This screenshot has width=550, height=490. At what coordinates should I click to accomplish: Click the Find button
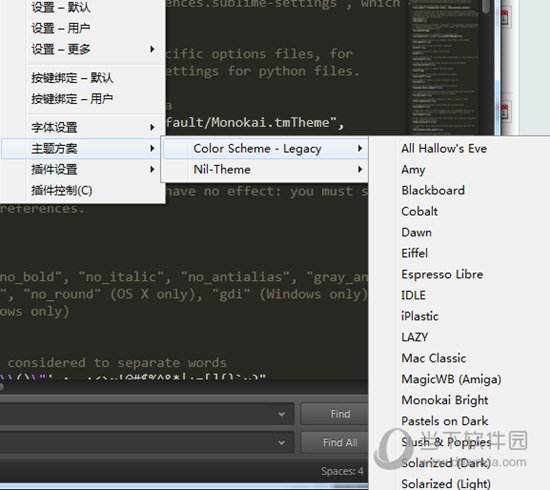(x=335, y=414)
